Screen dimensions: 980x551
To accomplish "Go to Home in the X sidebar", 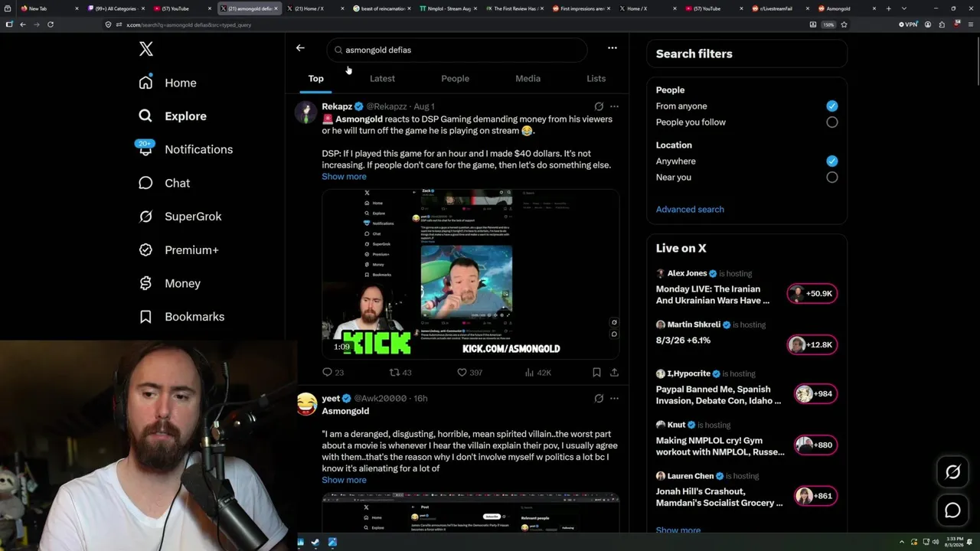I will (x=168, y=83).
